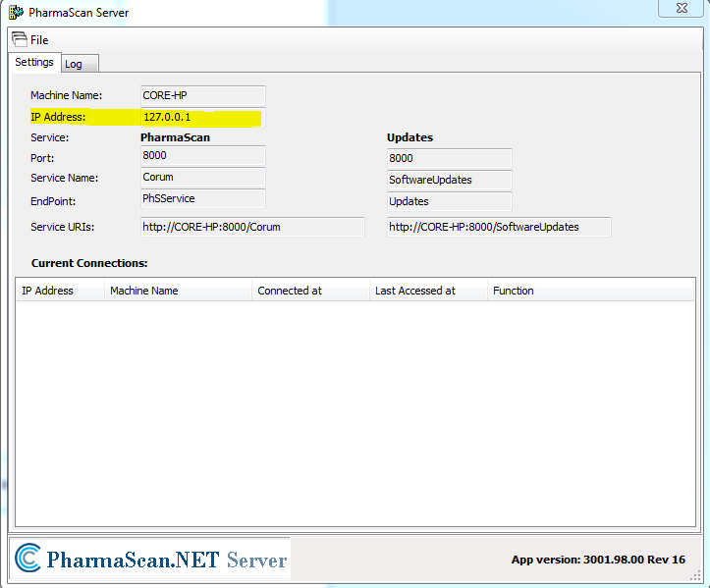
Task: Click the File menu icon
Action: 19,39
